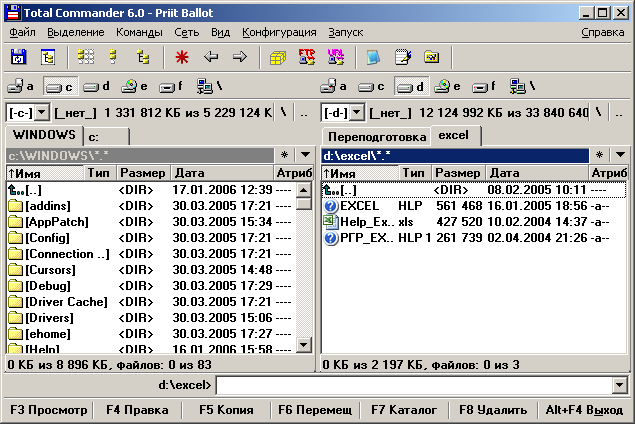Open right panel directory history arrow
This screenshot has width=635, height=424.
pyautogui.click(x=620, y=155)
